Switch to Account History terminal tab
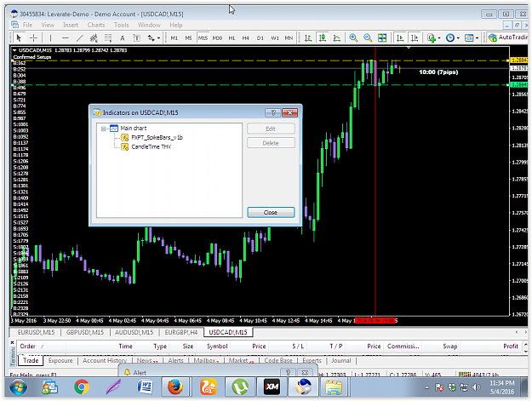The image size is (532, 401). pos(105,360)
